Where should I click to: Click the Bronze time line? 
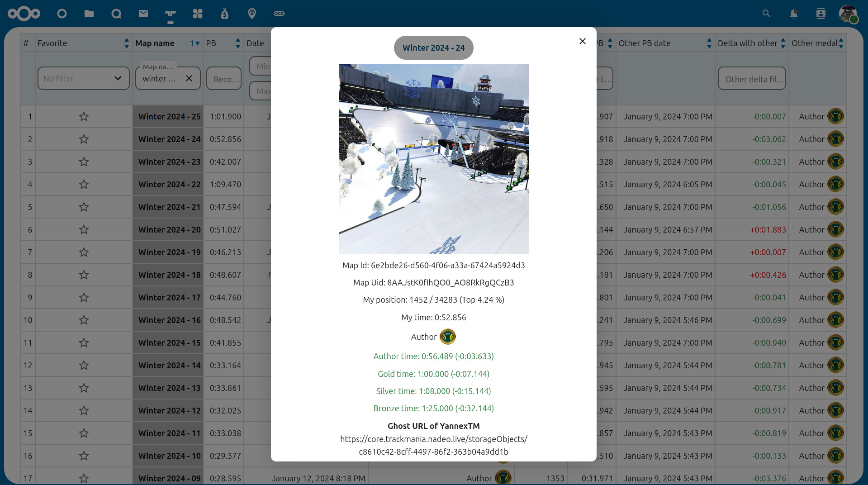tap(434, 409)
